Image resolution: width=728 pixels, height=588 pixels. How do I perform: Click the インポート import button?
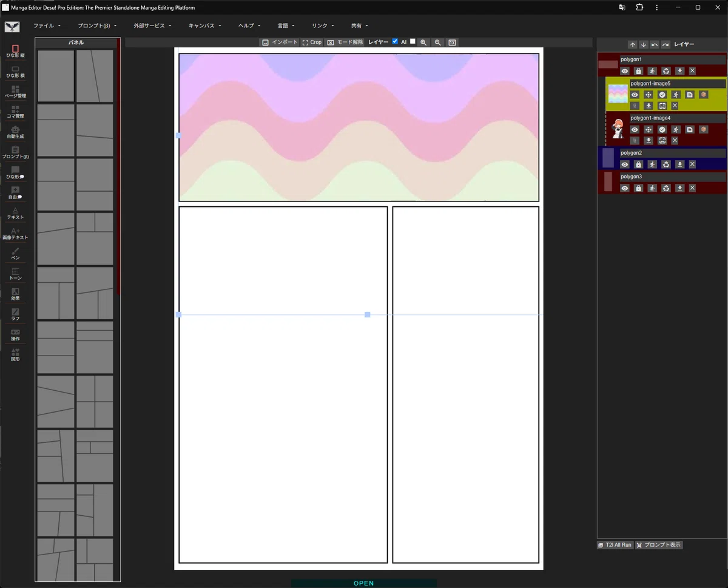pyautogui.click(x=280, y=42)
